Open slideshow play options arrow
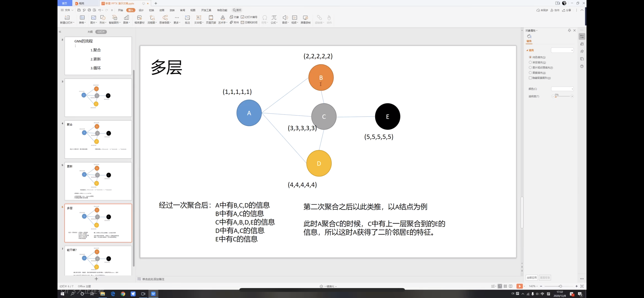644x298 pixels. [x=524, y=286]
